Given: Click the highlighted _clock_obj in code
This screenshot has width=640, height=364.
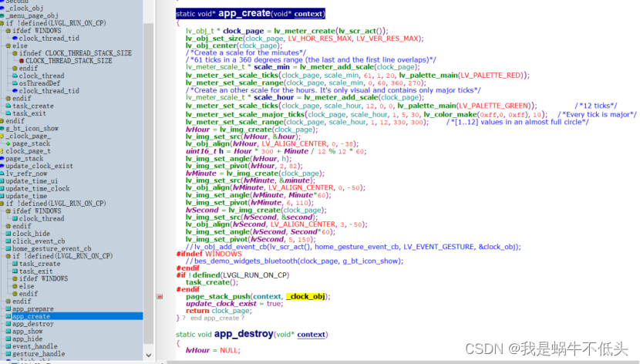Looking at the screenshot, I should click(306, 296).
